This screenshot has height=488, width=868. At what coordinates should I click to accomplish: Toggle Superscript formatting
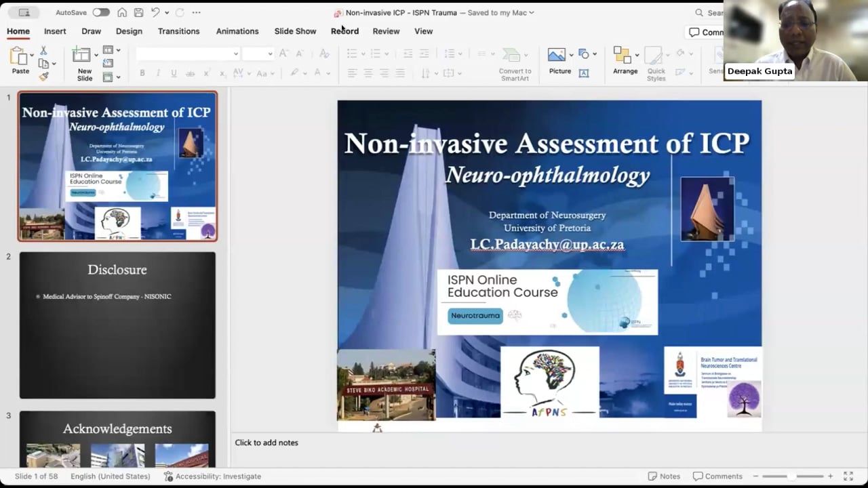pos(206,73)
